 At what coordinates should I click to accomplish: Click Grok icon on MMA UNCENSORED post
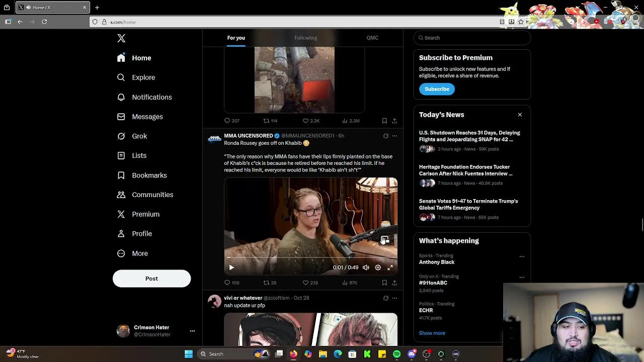coord(386,136)
